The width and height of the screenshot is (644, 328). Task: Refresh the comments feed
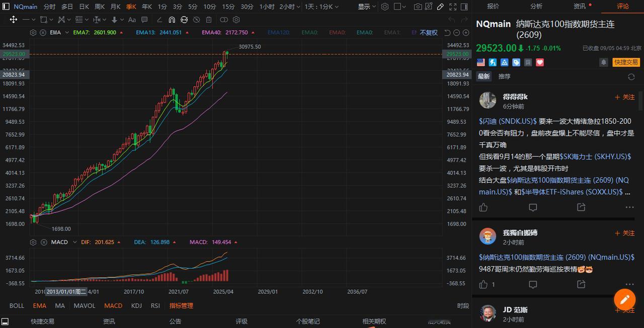pyautogui.click(x=631, y=76)
